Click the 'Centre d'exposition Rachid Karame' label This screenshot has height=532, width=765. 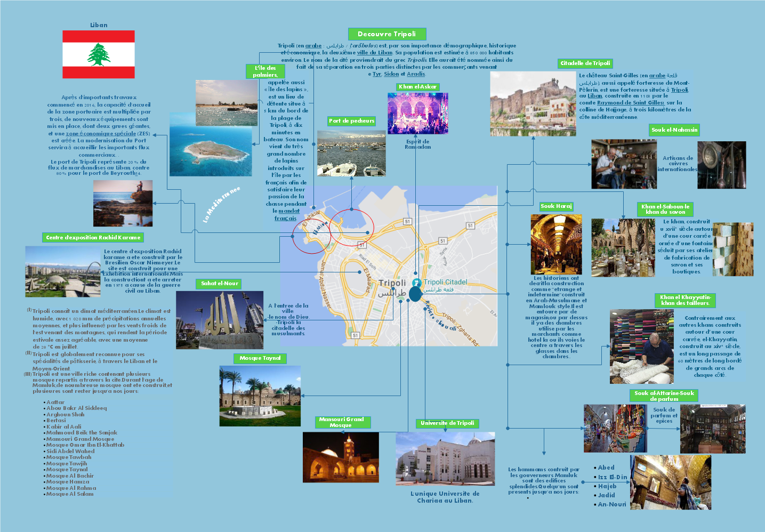(x=93, y=238)
